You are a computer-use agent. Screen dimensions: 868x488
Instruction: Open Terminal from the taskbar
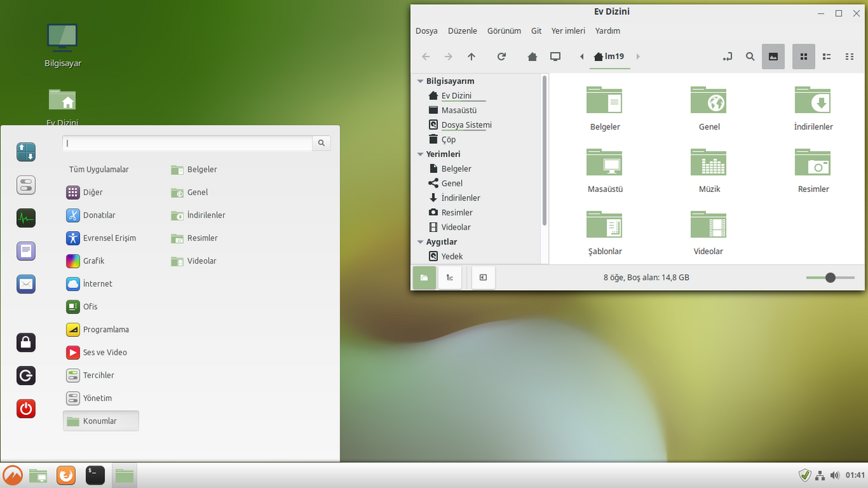point(95,476)
